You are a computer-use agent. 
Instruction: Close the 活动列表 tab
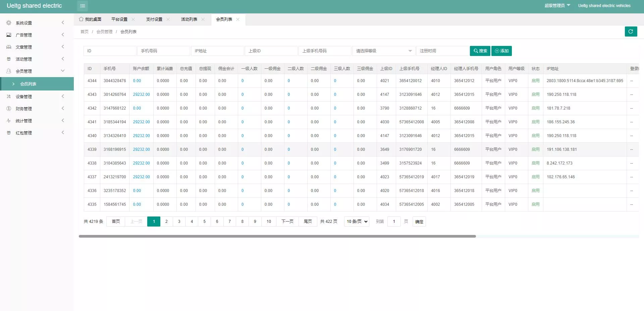coord(203,19)
